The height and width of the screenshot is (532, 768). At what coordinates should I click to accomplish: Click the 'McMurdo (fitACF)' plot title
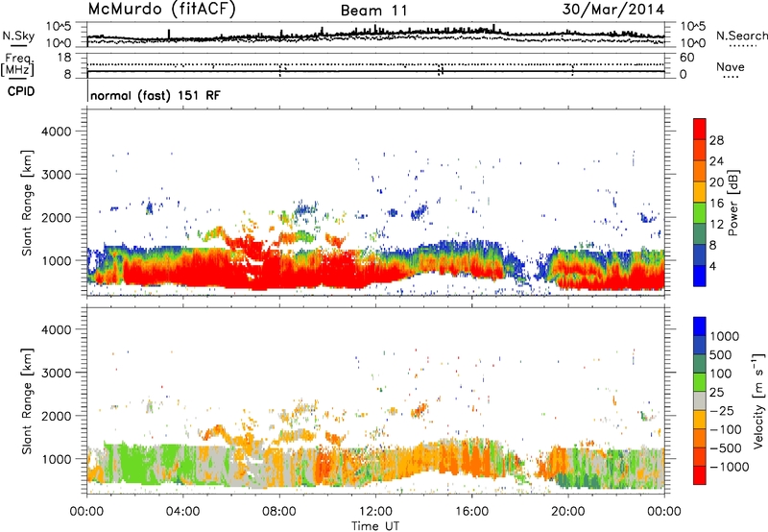click(161, 9)
